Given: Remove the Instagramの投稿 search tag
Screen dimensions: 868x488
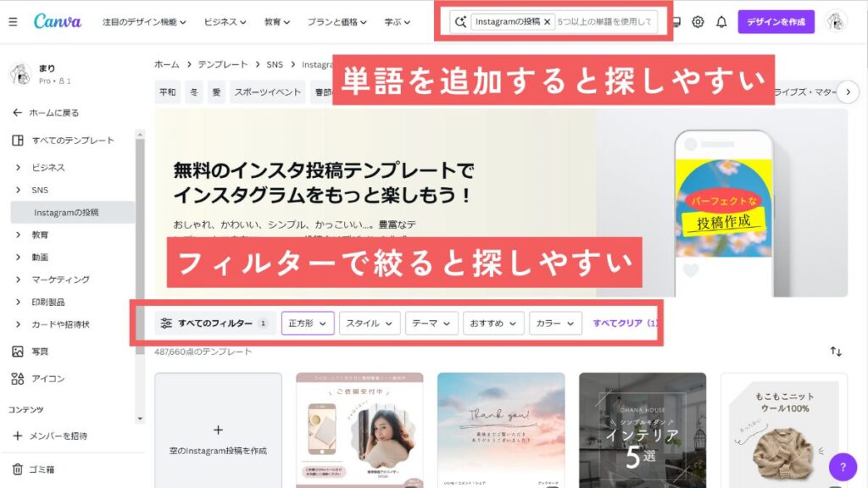Looking at the screenshot, I should pos(547,21).
